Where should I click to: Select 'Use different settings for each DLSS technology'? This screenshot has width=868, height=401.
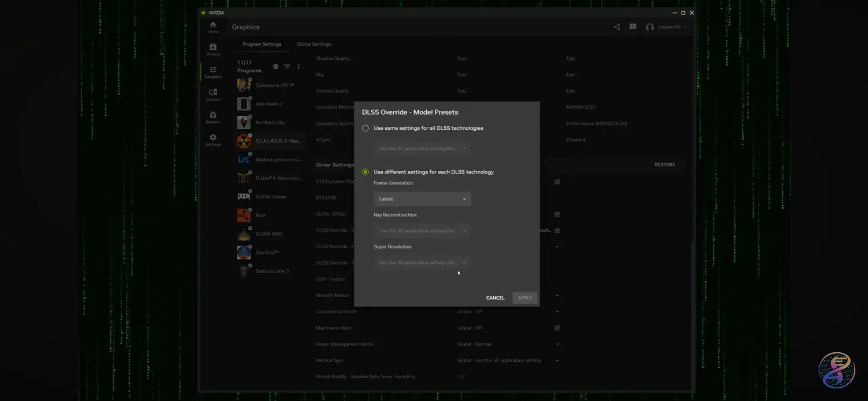[x=365, y=172]
